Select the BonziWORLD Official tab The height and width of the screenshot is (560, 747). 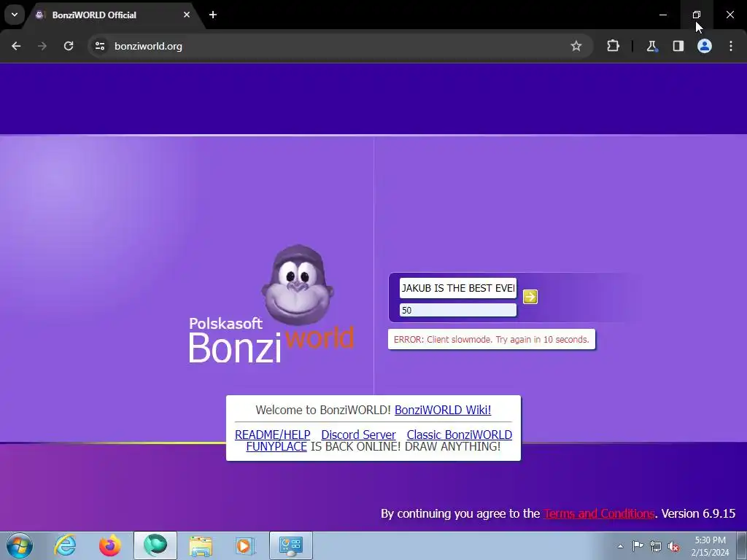[x=113, y=15]
